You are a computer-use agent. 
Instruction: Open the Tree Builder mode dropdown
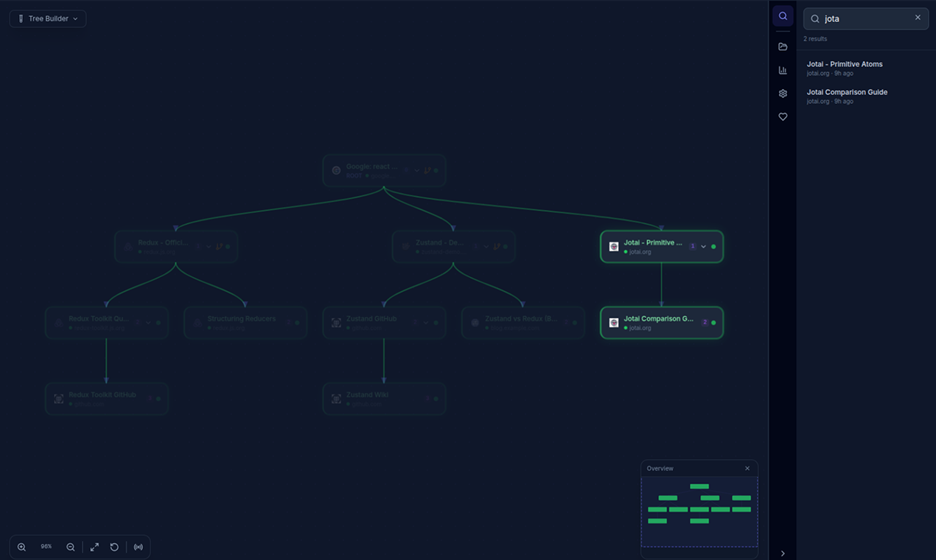click(48, 18)
